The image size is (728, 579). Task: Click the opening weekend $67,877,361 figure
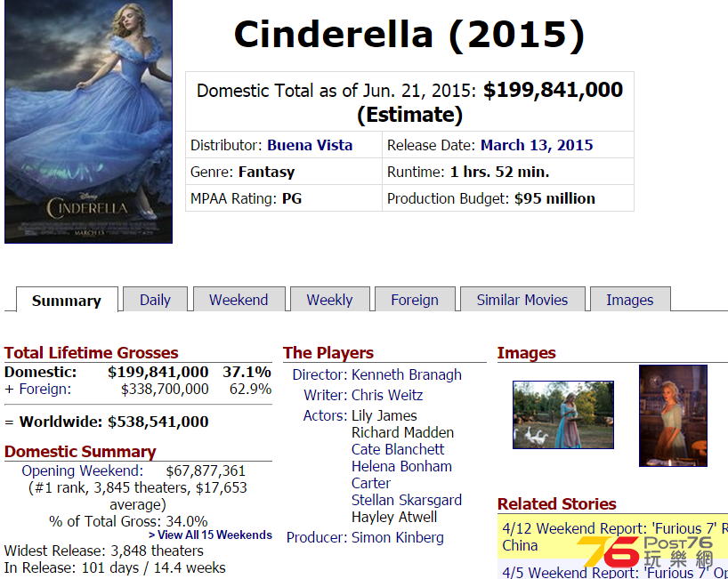click(x=206, y=470)
